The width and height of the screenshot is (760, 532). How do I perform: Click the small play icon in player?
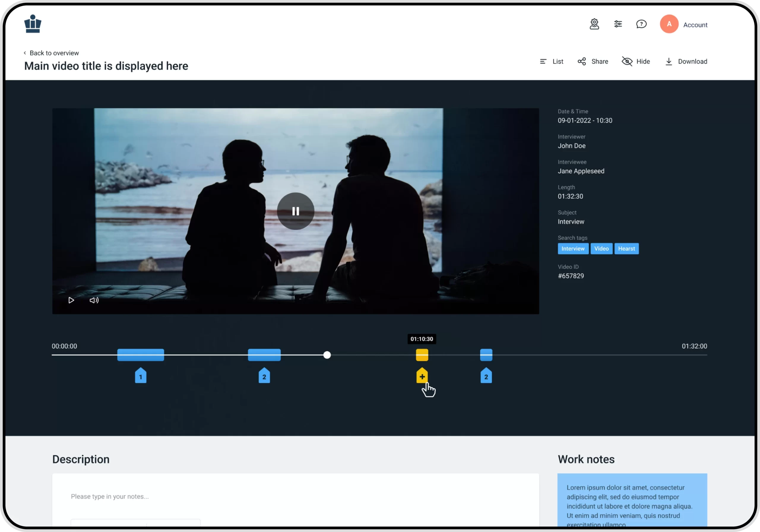click(71, 300)
